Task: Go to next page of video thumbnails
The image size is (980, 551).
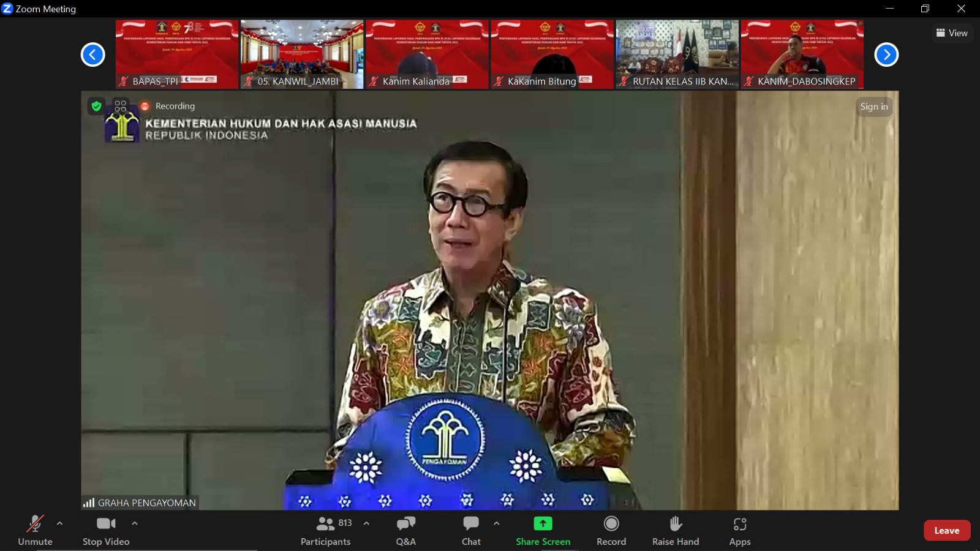Action: click(x=886, y=54)
